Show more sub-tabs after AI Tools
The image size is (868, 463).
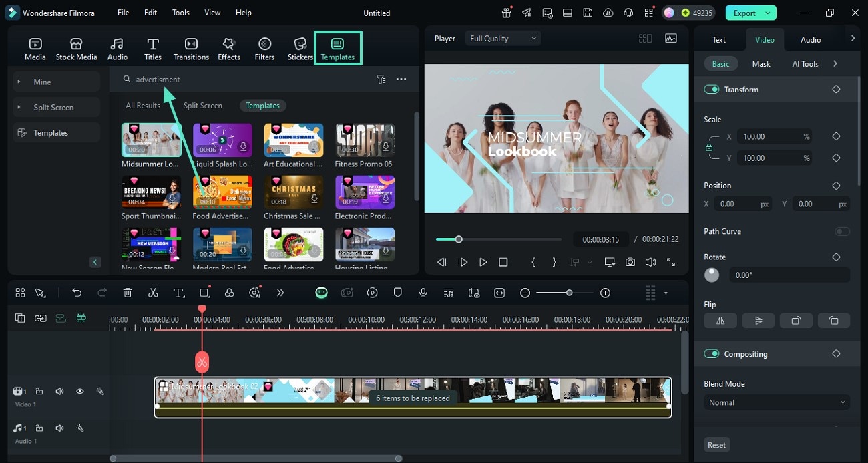[x=835, y=63]
